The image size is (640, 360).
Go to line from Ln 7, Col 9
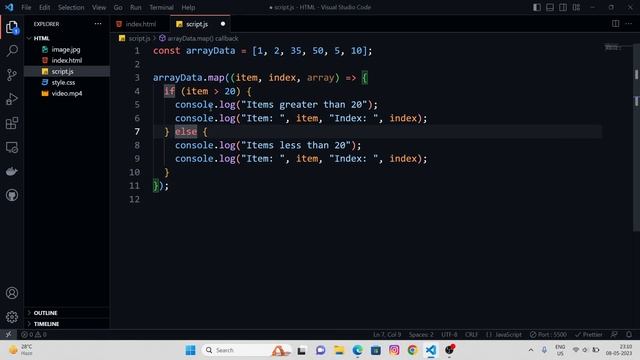(x=387, y=334)
